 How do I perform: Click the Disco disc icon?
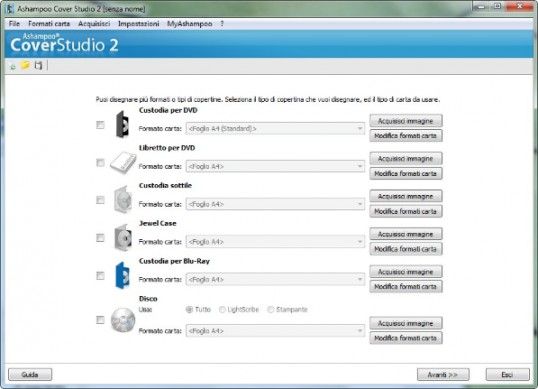(123, 320)
